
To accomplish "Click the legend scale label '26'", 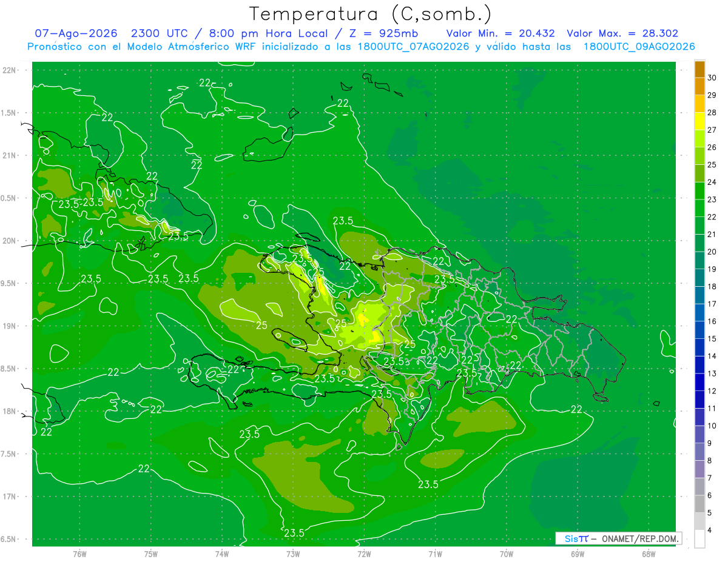I will pyautogui.click(x=712, y=147).
